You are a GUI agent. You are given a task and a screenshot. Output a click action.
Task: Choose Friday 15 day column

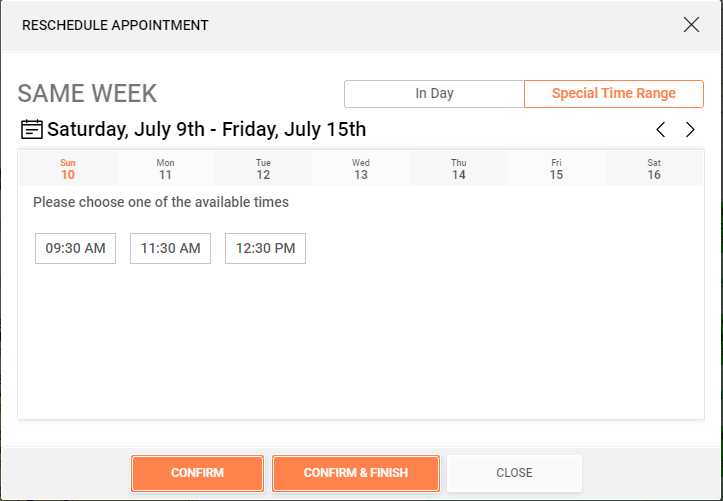click(557, 169)
